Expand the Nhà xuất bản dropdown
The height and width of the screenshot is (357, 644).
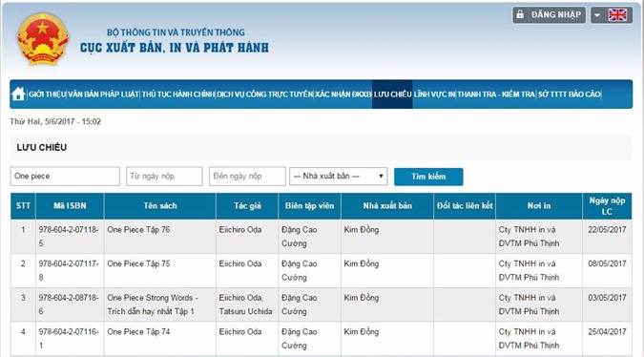339,177
